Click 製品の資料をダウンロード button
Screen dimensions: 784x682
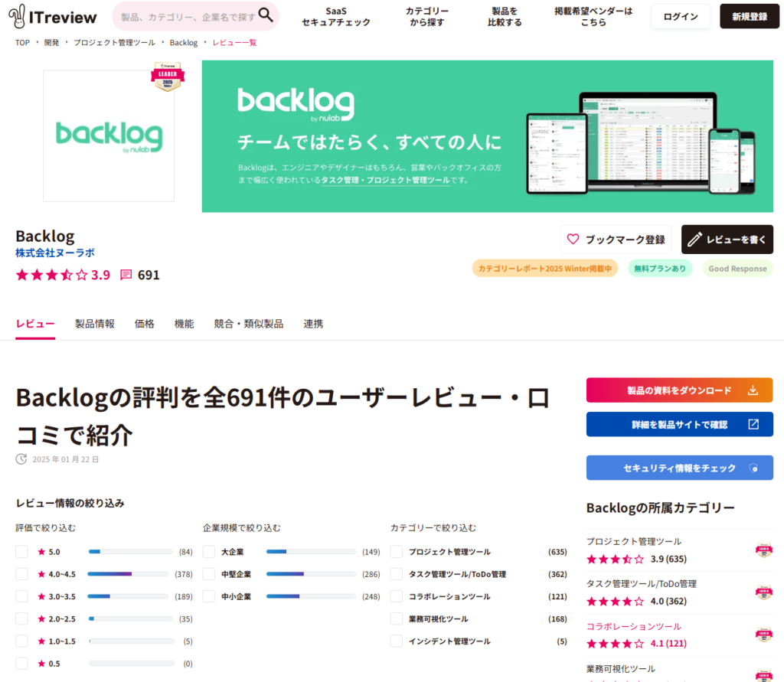(680, 390)
